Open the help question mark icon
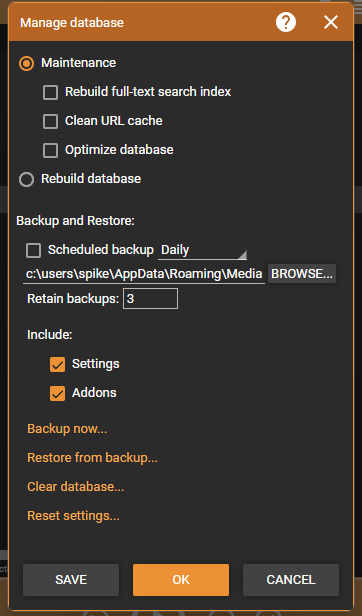The image size is (362, 616). click(286, 22)
